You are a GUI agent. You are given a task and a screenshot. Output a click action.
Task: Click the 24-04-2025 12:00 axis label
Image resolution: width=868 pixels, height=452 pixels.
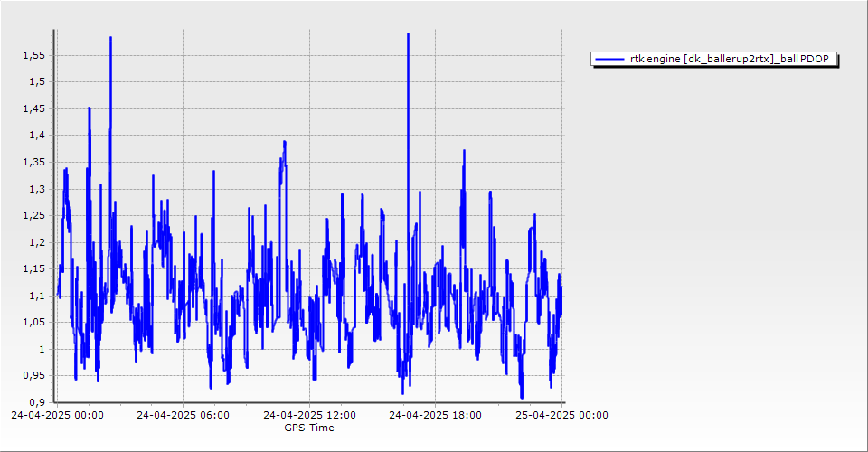309,415
